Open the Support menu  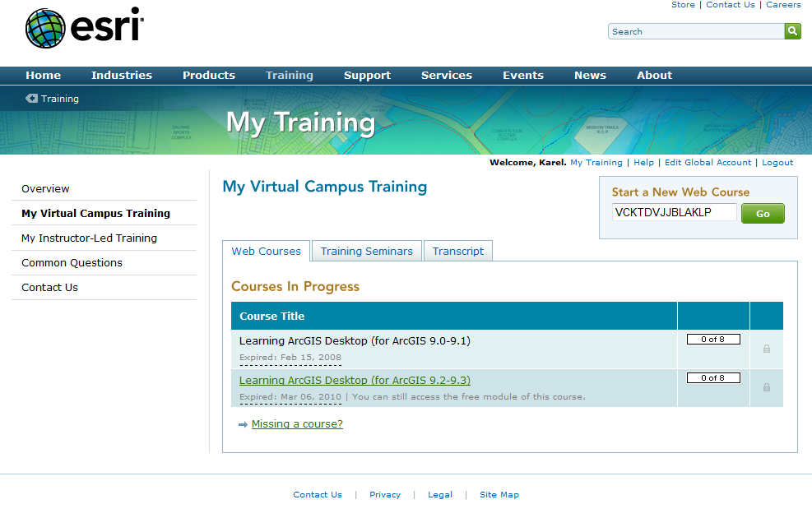tap(367, 76)
